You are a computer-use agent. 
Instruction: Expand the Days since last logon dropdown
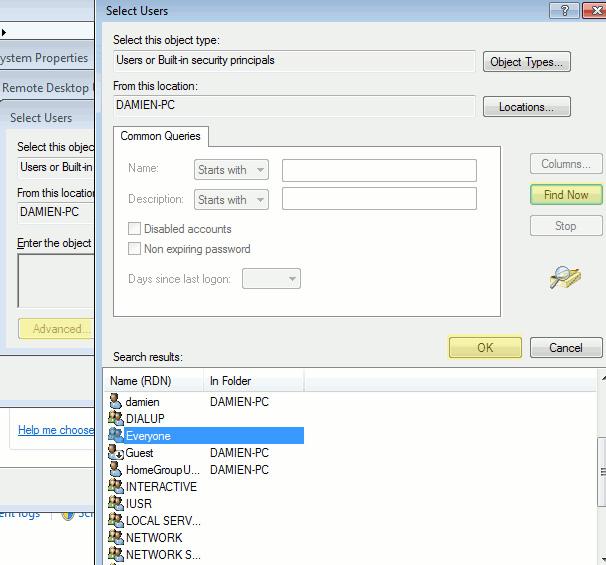271,279
